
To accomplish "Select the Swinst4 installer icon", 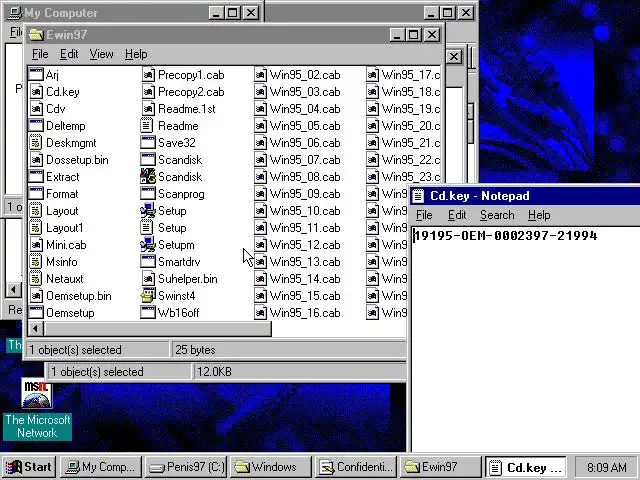I will click(x=147, y=296).
